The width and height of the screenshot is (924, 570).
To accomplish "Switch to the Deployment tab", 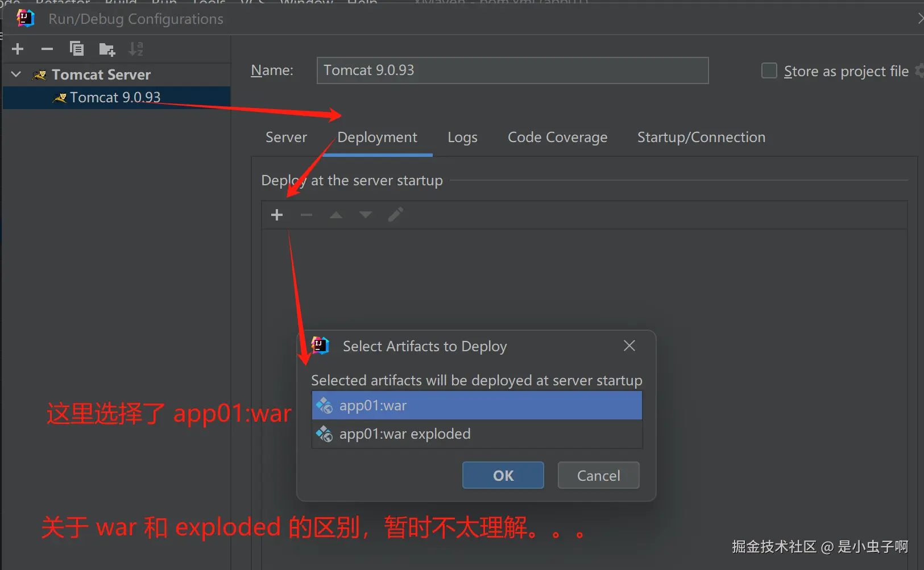I will (x=377, y=138).
